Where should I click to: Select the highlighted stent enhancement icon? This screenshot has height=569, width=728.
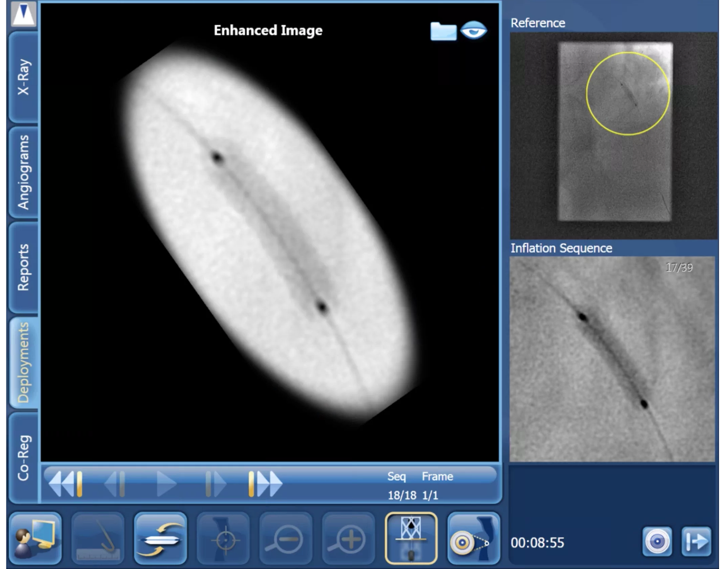[x=411, y=538]
